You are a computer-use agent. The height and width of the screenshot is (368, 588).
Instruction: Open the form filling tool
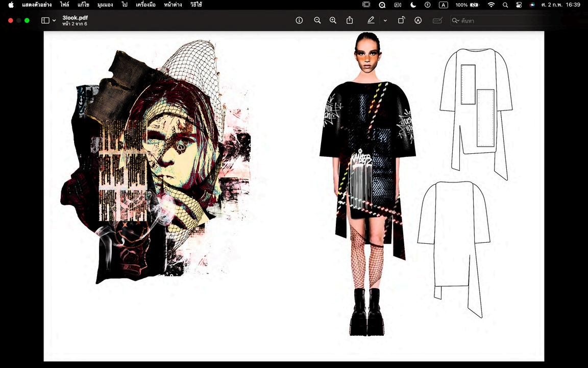point(437,20)
